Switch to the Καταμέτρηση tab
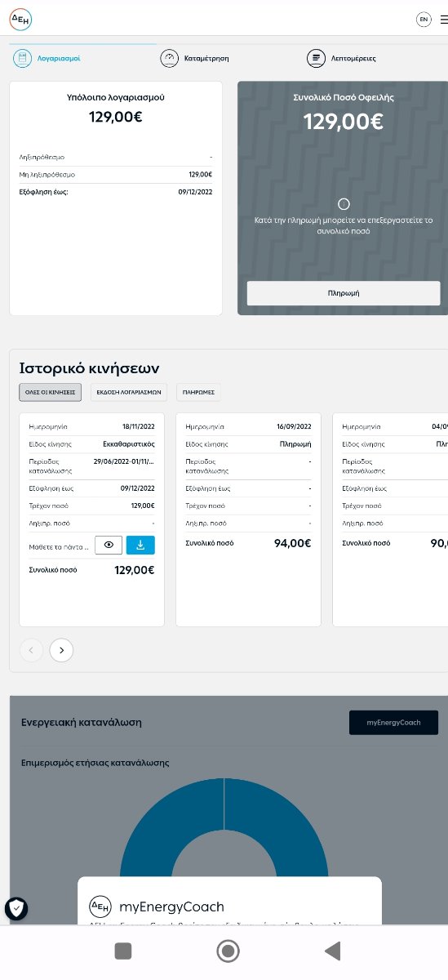448x980 pixels. [195, 58]
